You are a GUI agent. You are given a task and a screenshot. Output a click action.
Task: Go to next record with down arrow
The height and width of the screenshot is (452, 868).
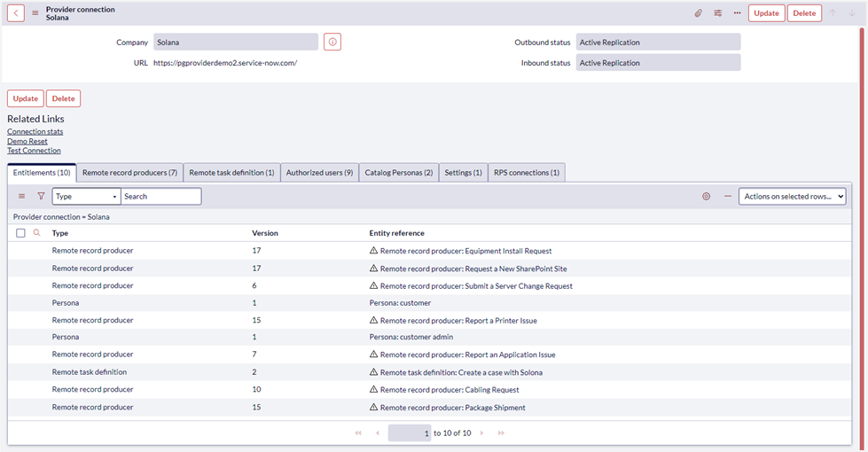click(x=853, y=13)
